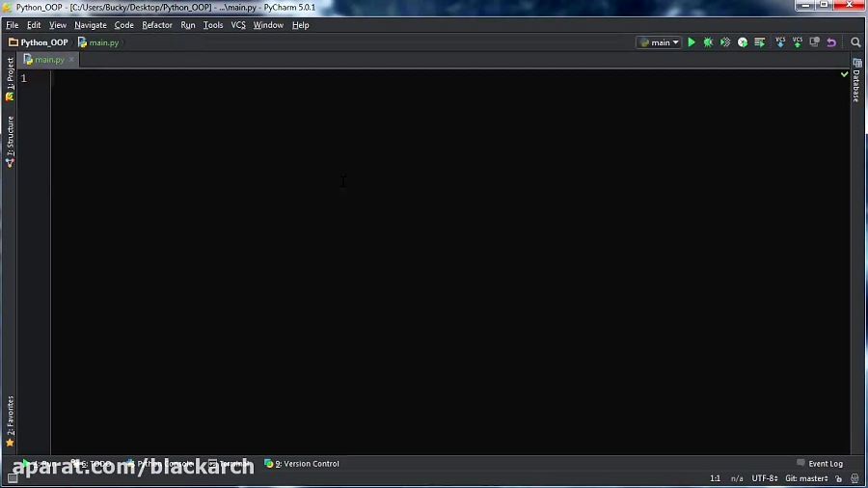The image size is (868, 488).
Task: Open the Python Console tool window
Action: [159, 464]
